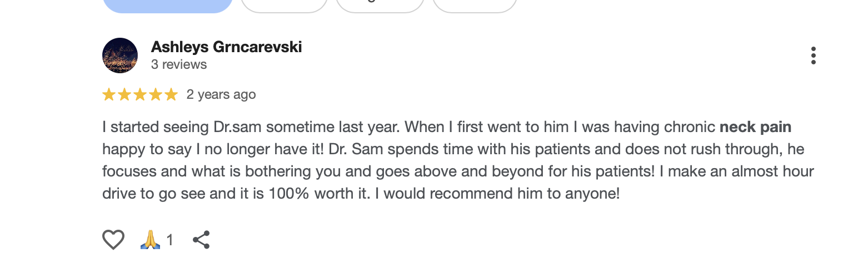This screenshot has width=868, height=263.
Task: Share Ashleys Grncarevski's review
Action: (x=201, y=240)
